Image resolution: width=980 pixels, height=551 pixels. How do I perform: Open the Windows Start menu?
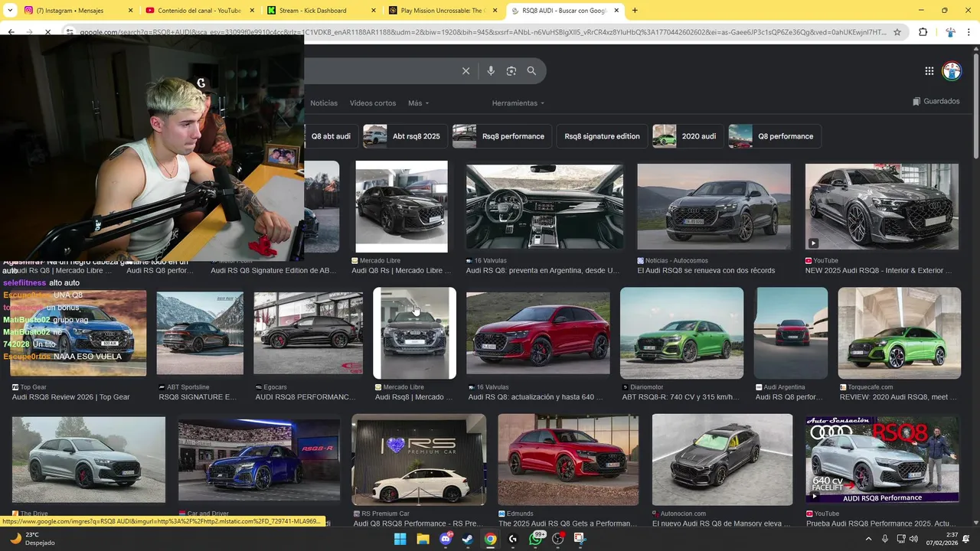pyautogui.click(x=400, y=539)
